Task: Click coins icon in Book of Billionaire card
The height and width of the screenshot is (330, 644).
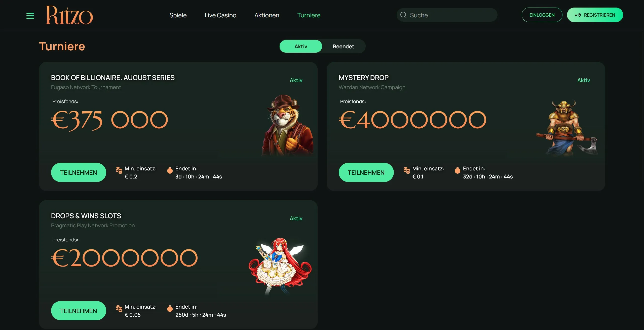Action: 119,170
